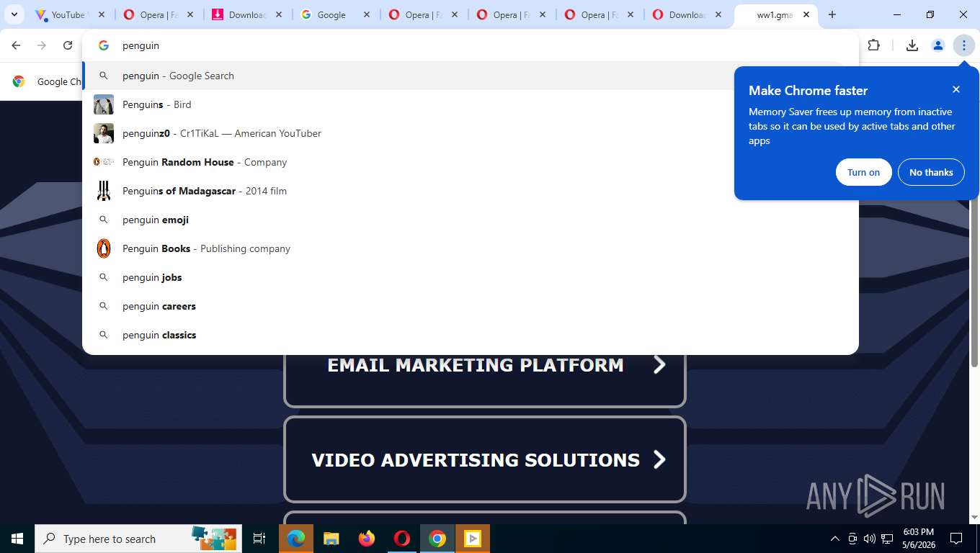Open the tab search dropdown arrow

14,14
